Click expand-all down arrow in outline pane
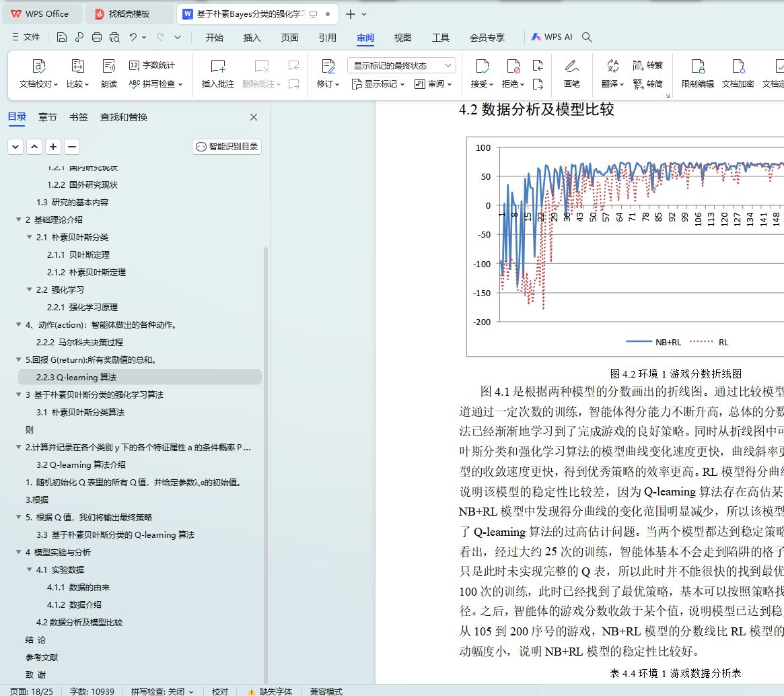The height and width of the screenshot is (696, 784). coord(15,147)
